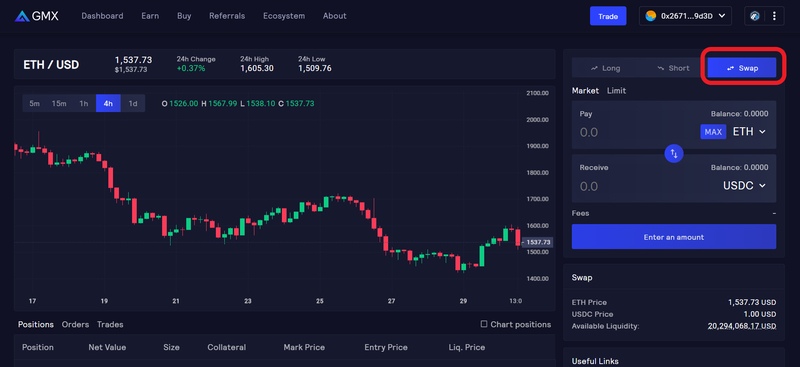Open the Buy page
This screenshot has height=367, width=800.
coord(184,16)
